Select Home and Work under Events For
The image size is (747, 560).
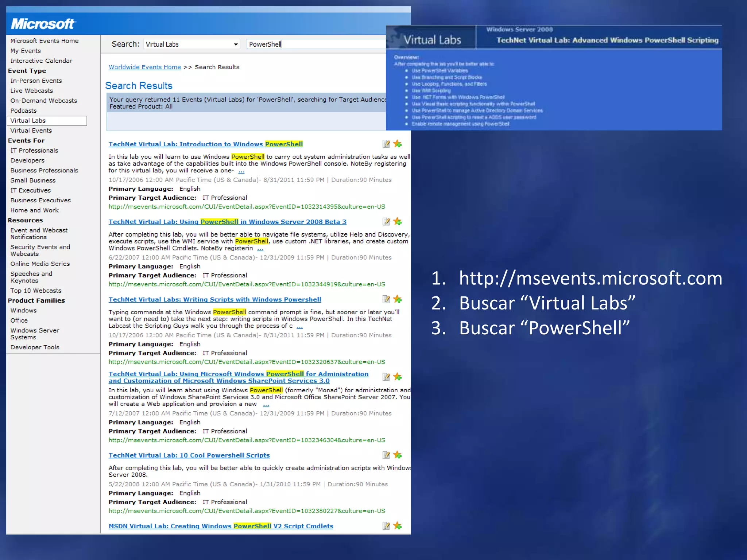point(35,210)
